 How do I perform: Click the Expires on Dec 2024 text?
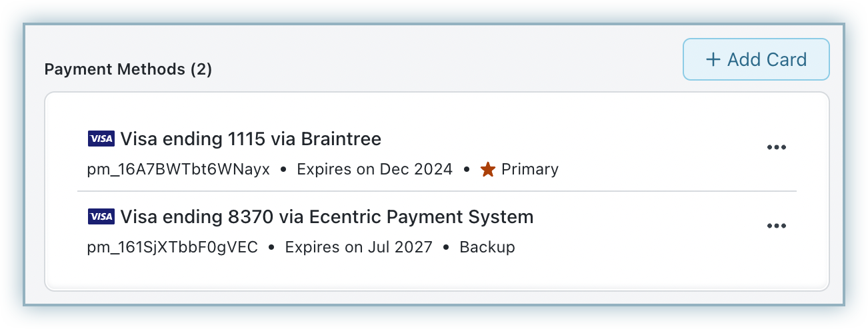coord(374,169)
